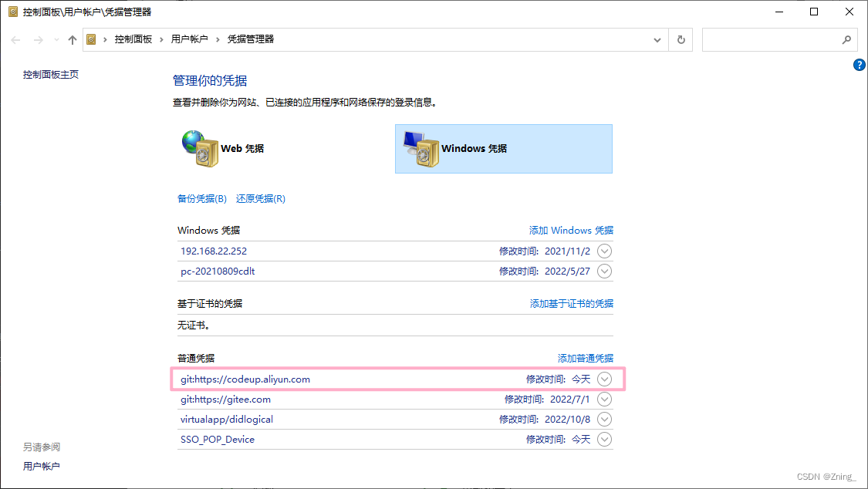Click the blue Help question mark icon
The width and height of the screenshot is (868, 489).
859,65
